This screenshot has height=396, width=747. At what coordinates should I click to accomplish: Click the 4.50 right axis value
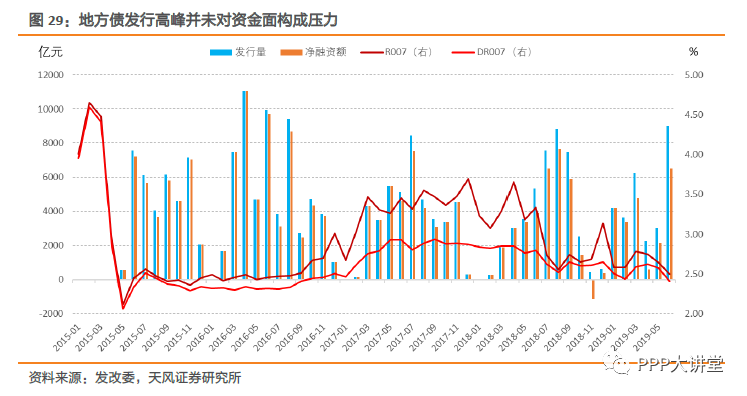click(694, 115)
